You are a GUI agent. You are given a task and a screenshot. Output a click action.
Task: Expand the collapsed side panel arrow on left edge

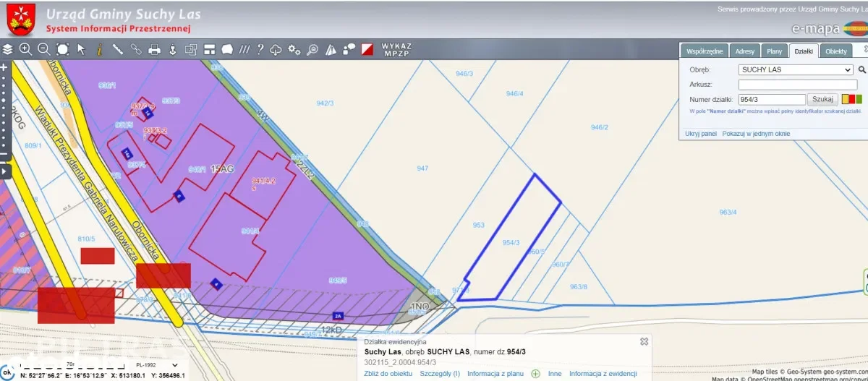5,171
